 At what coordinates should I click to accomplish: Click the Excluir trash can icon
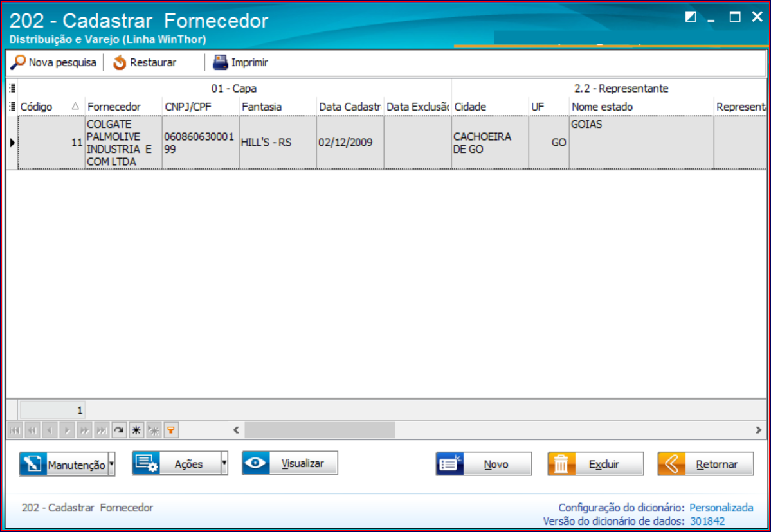click(561, 464)
